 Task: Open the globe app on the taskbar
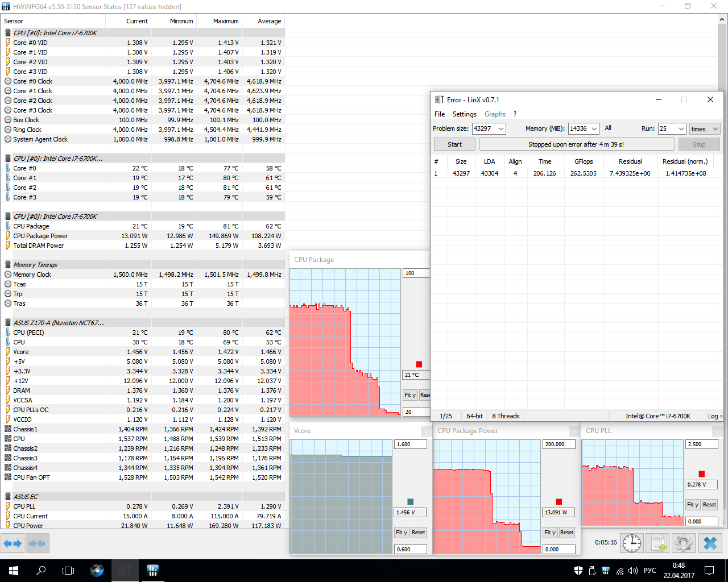97,571
